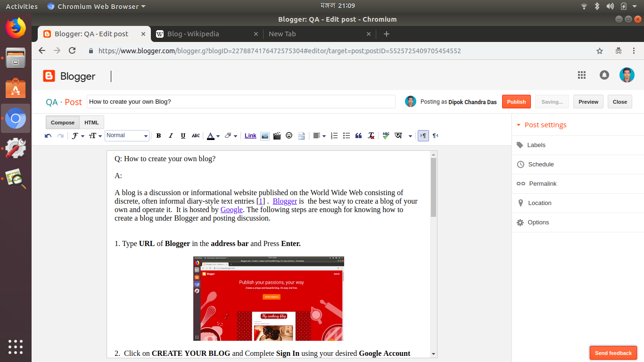
Task: Go to the Blogger home logo
Action: pos(69,76)
